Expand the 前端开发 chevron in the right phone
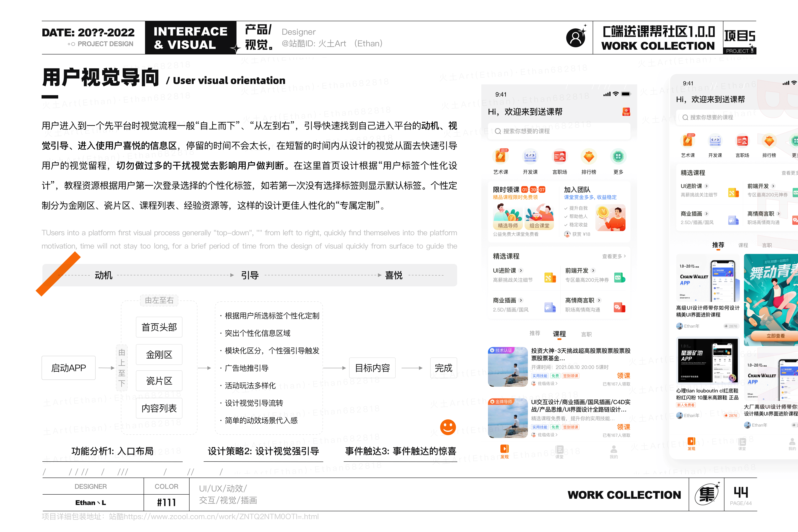 pos(773,186)
